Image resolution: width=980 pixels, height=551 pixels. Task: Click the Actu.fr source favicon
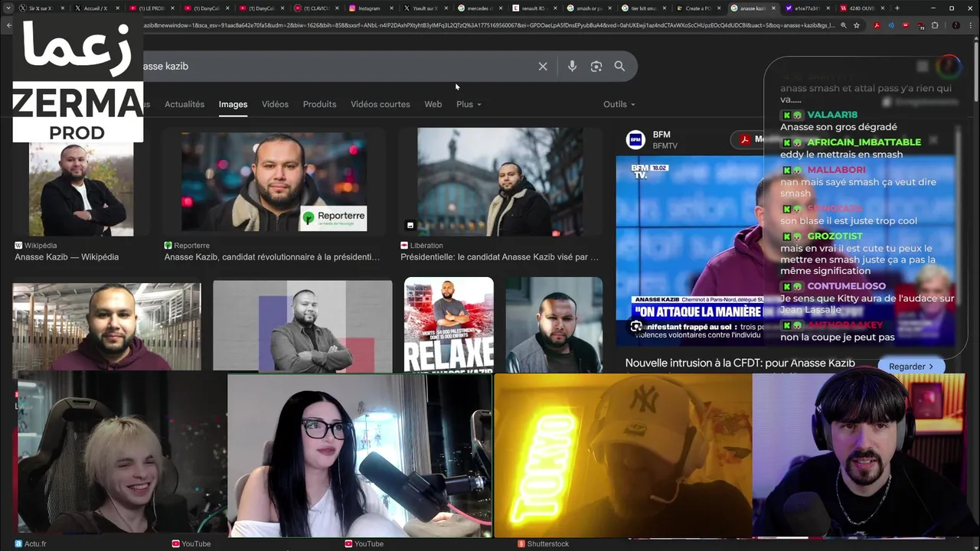pyautogui.click(x=18, y=544)
